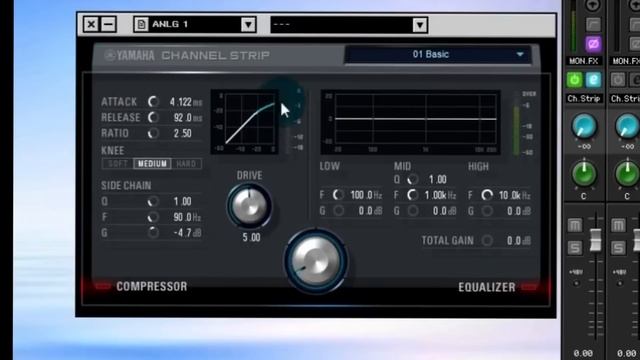640x360 pixels.
Task: Click the second mixer channel fader handle
Action: pyautogui.click(x=637, y=240)
